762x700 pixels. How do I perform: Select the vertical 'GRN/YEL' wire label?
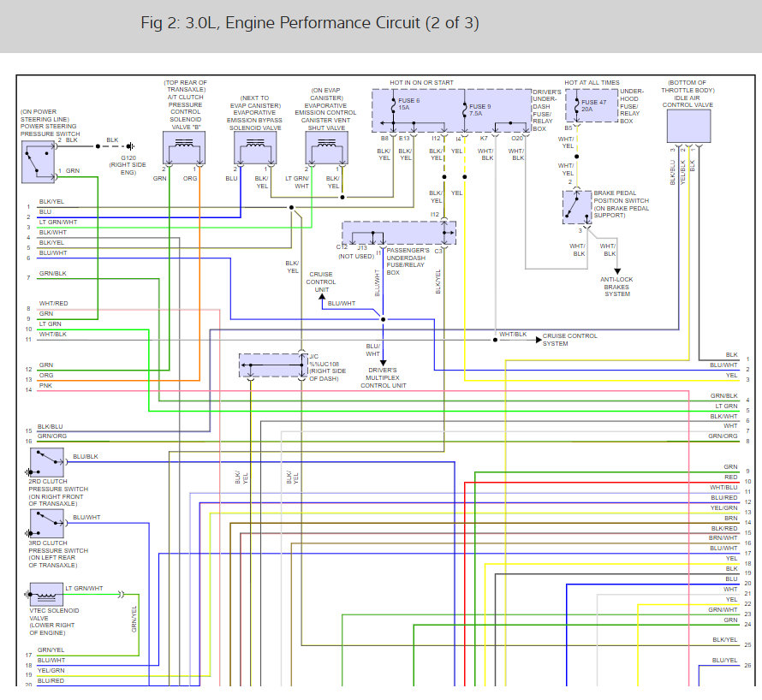(134, 619)
